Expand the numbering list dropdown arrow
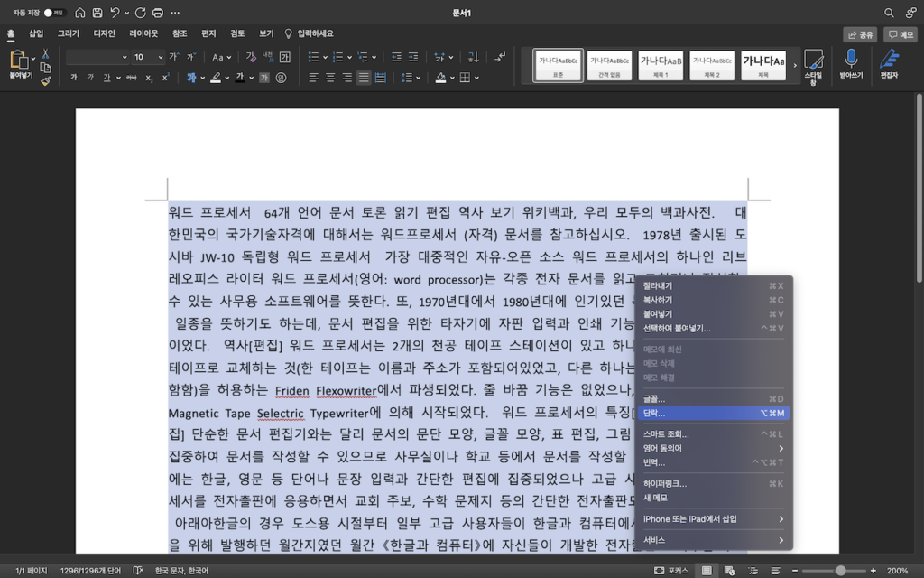This screenshot has height=578, width=924. click(349, 58)
